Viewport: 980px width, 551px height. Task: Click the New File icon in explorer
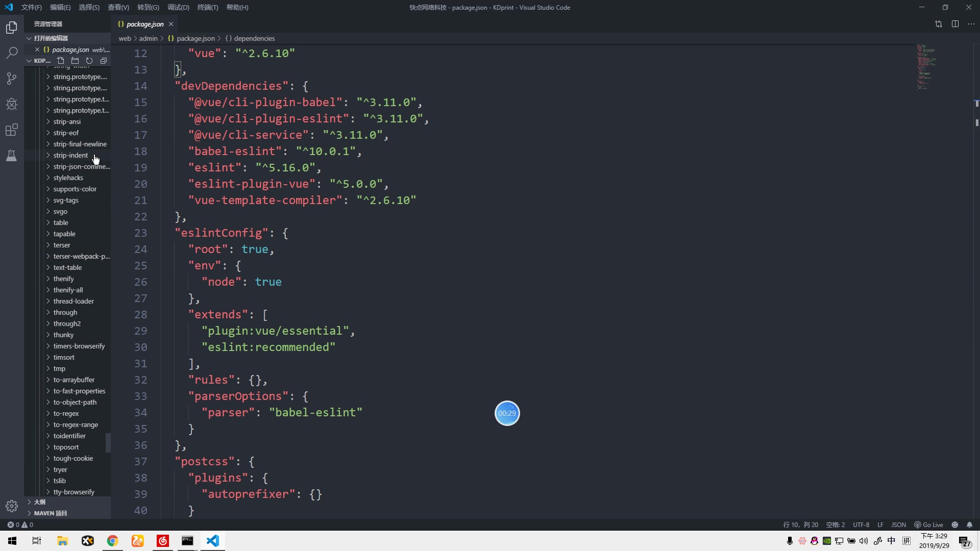61,61
